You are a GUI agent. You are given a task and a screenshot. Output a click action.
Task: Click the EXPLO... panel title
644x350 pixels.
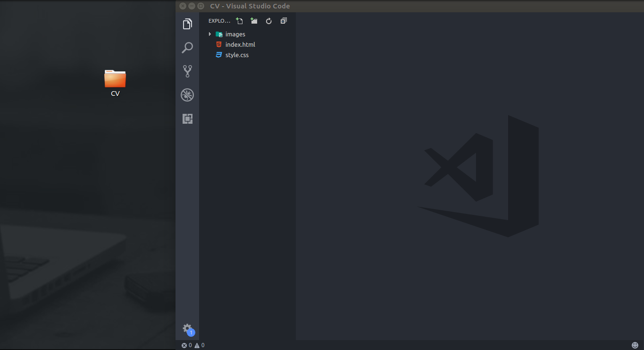tap(219, 21)
